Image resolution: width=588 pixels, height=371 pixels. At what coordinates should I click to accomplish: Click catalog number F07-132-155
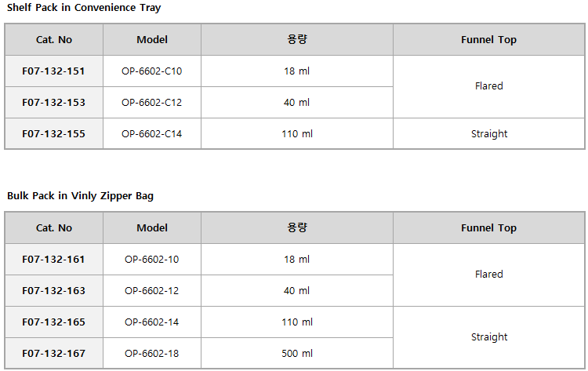[53, 134]
